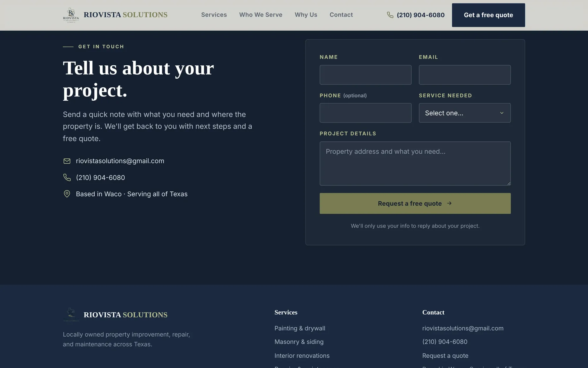
Task: Click the phone icon beside (210) 904-6080 in contact list
Action: pyautogui.click(x=67, y=178)
